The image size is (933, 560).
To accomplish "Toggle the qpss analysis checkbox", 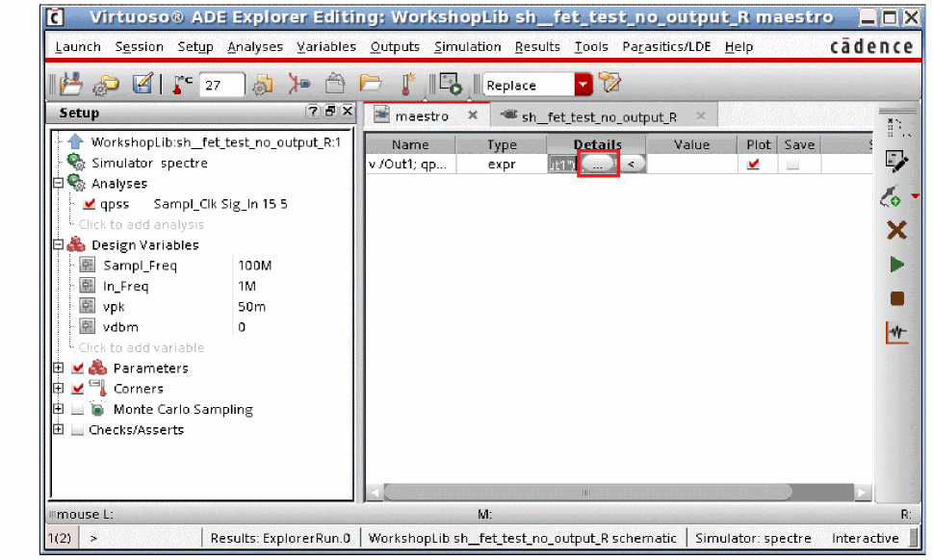I will (x=90, y=204).
